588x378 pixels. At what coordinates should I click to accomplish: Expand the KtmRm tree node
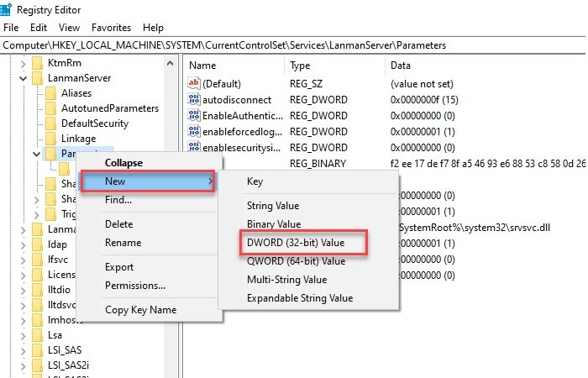pos(22,63)
